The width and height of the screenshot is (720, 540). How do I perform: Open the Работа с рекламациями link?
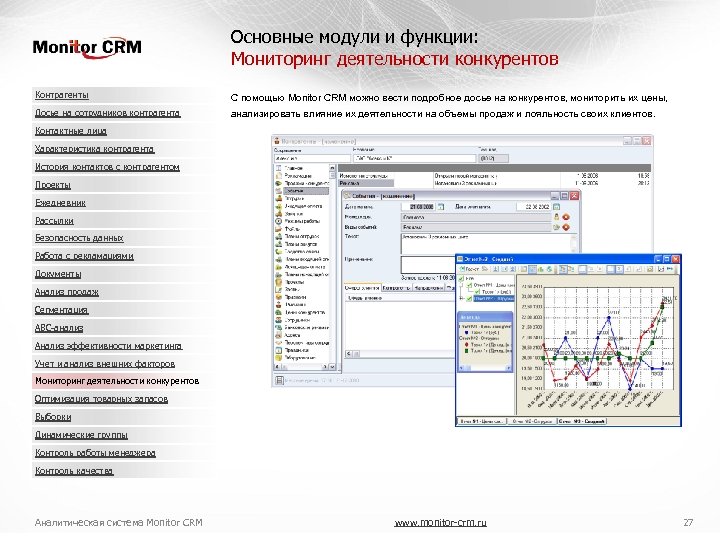(84, 256)
